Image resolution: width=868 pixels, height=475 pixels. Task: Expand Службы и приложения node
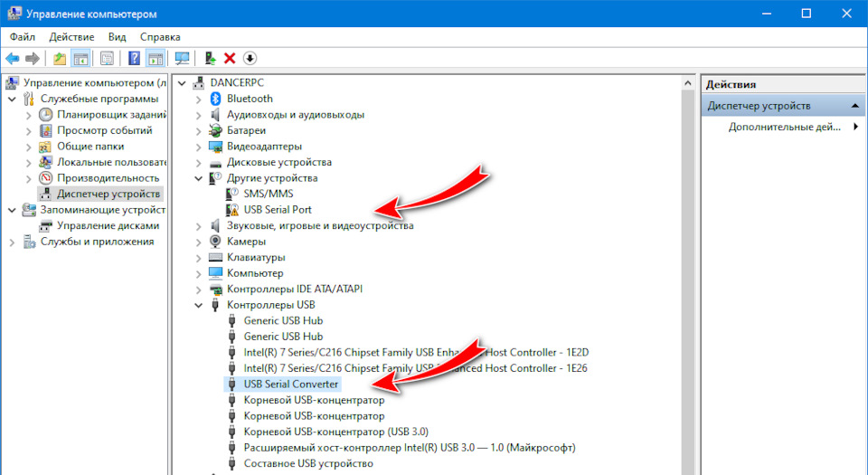[x=12, y=242]
